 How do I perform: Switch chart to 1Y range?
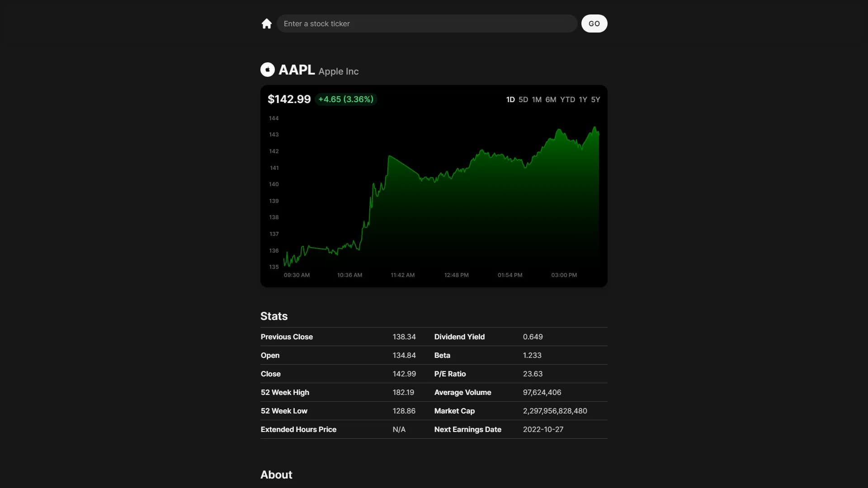point(583,99)
